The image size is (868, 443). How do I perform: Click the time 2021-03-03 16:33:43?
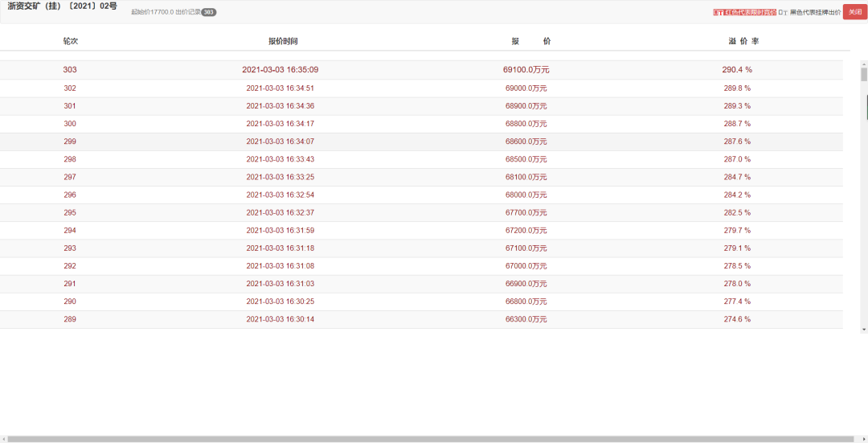[280, 159]
